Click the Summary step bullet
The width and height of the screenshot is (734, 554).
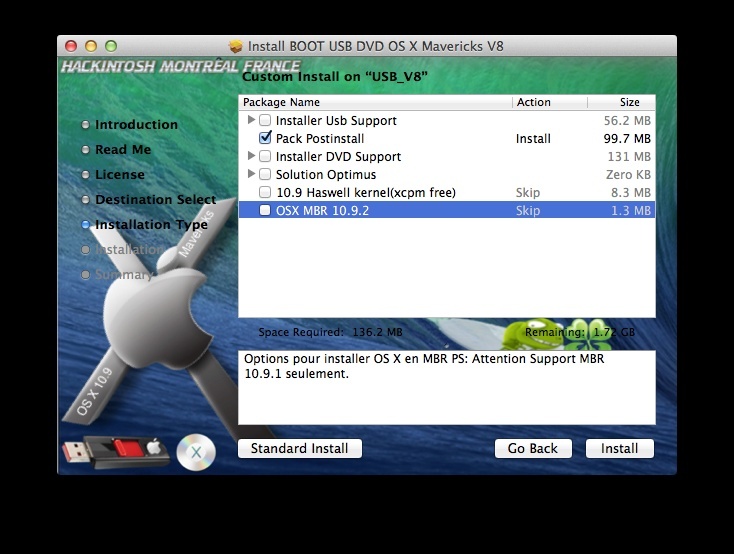85,274
